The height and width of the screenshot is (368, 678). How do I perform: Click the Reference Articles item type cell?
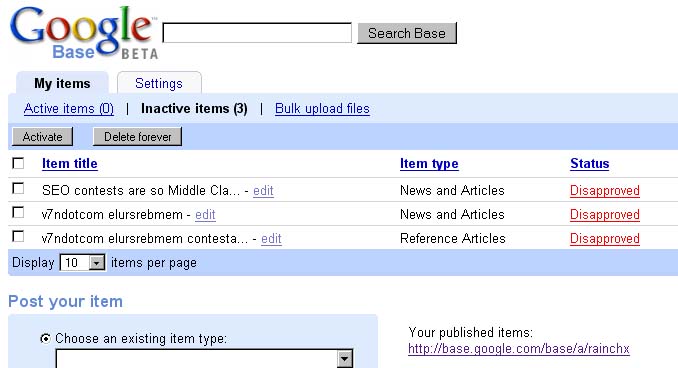click(x=453, y=239)
